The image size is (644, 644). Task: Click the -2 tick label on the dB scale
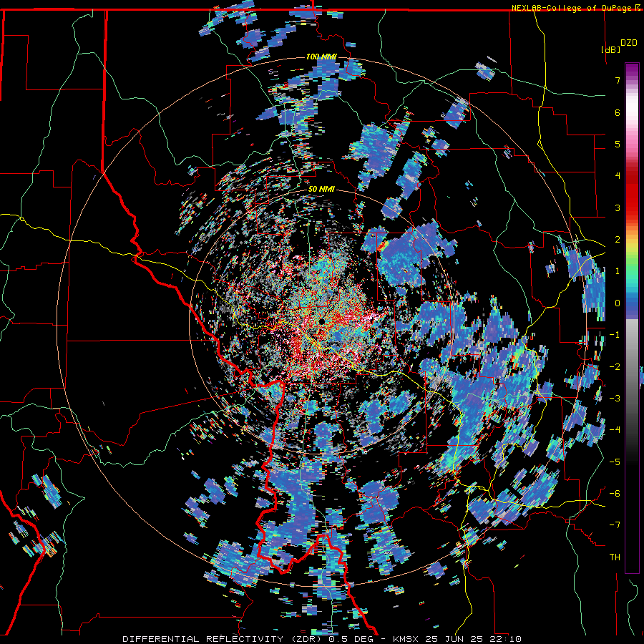[615, 367]
